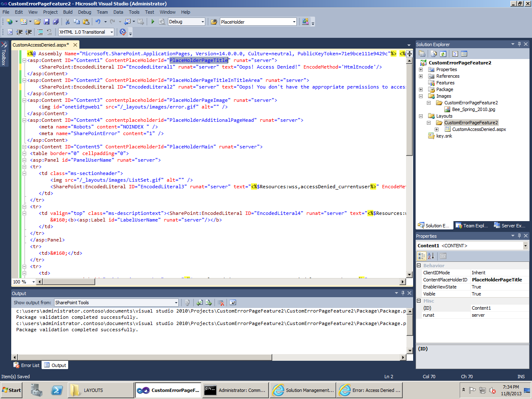Click the Cut scissors icon
This screenshot has width=532, height=399.
tap(67, 22)
